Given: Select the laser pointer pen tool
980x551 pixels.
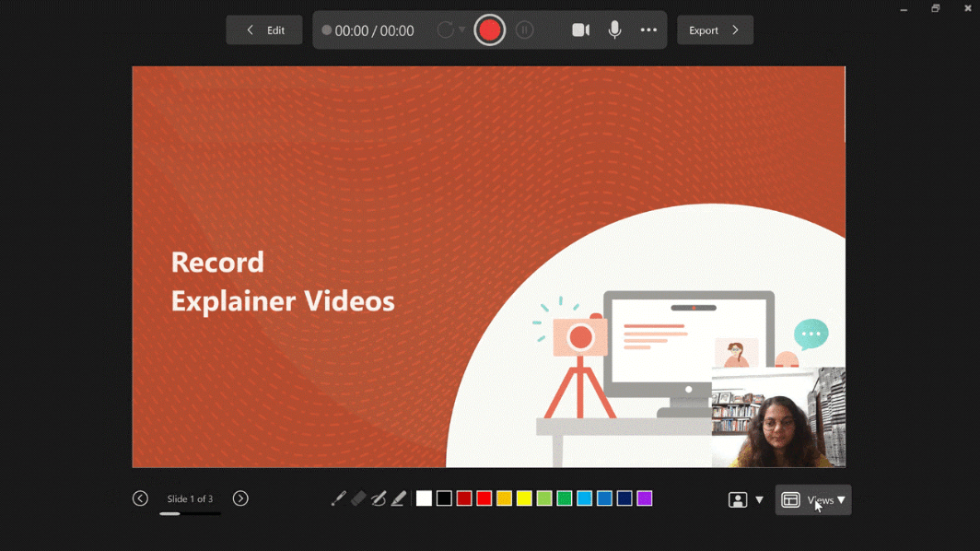Looking at the screenshot, I should coord(338,498).
